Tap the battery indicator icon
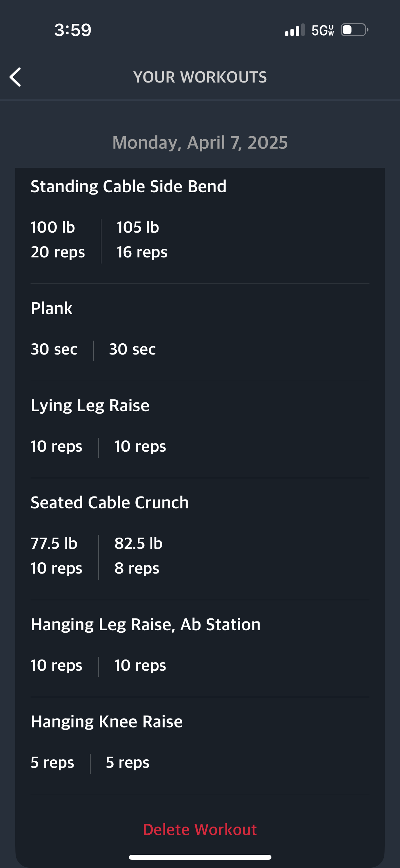The width and height of the screenshot is (400, 868). coord(354,30)
